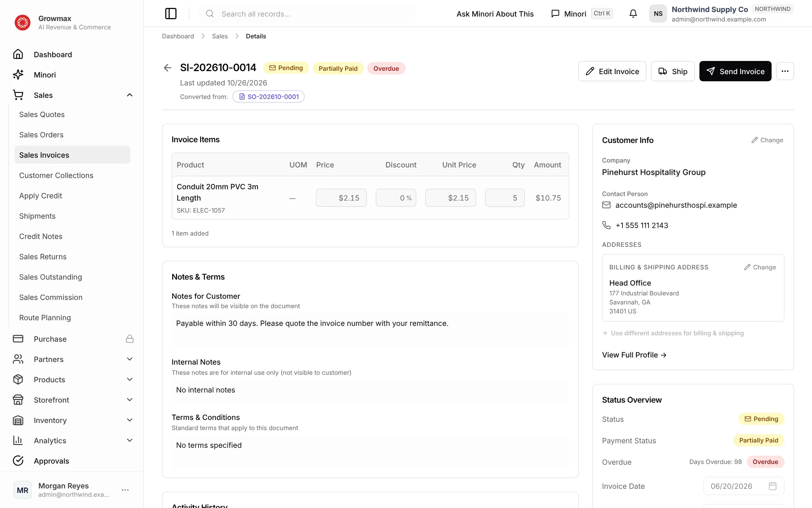Click the Ship button
The image size is (812, 508).
tap(673, 71)
